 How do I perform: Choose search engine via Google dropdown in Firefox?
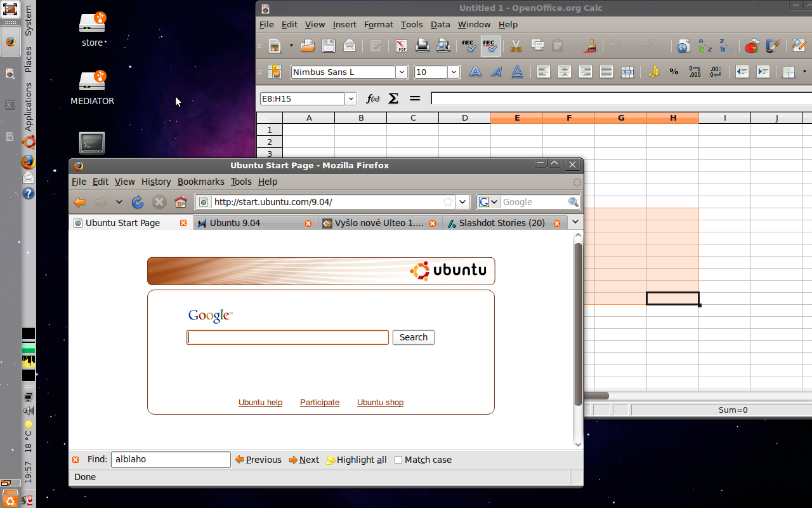488,202
